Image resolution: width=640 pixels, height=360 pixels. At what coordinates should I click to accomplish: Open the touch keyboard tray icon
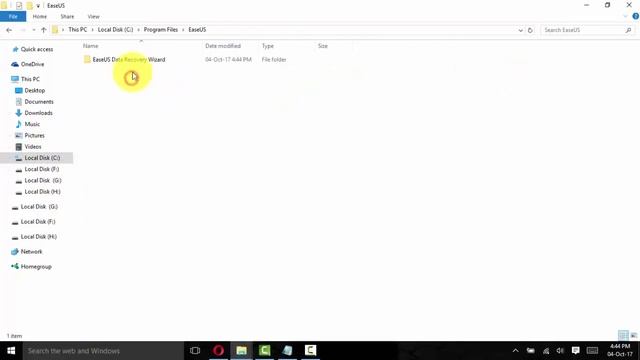[x=592, y=351]
